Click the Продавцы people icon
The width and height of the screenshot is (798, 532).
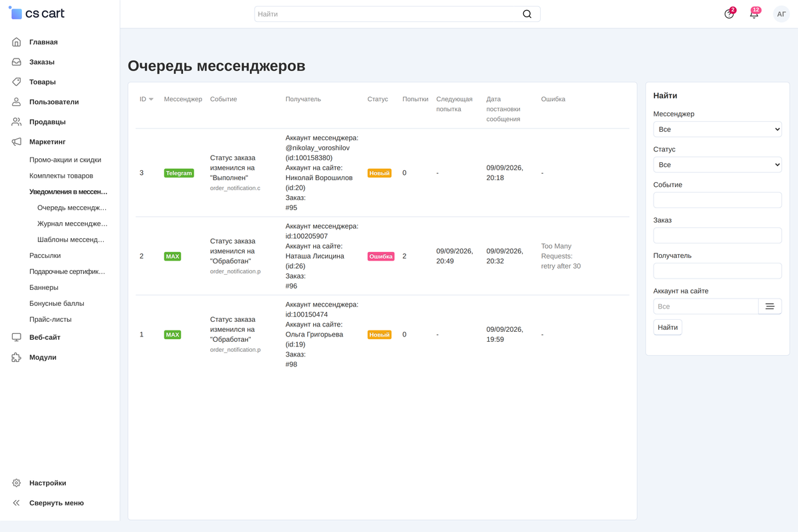[17, 122]
